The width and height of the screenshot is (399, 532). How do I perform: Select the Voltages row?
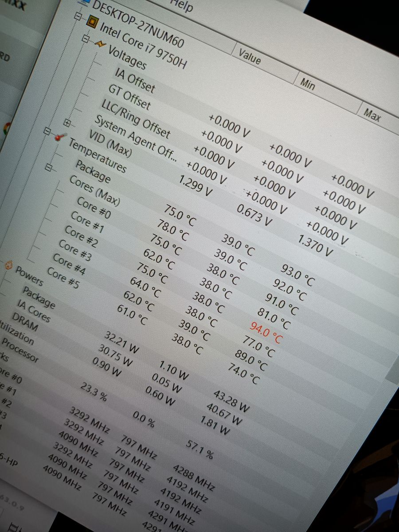(x=127, y=58)
